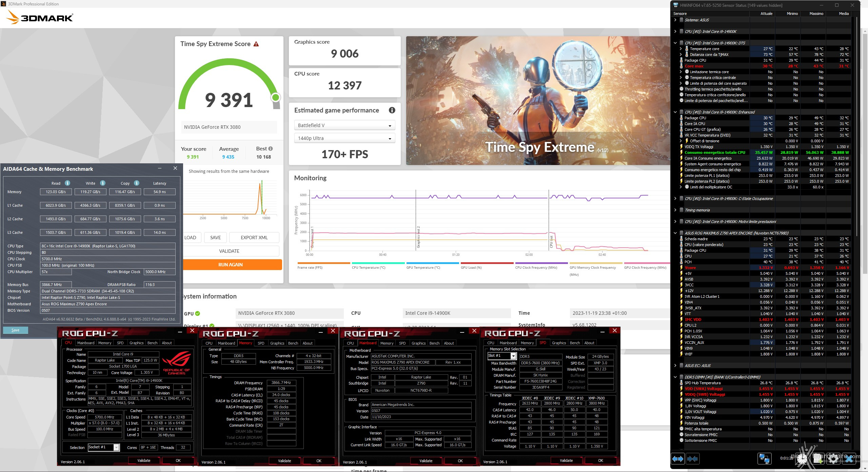Click L3 Cache latency value 14.0 ns
868x472 pixels.
pyautogui.click(x=160, y=232)
